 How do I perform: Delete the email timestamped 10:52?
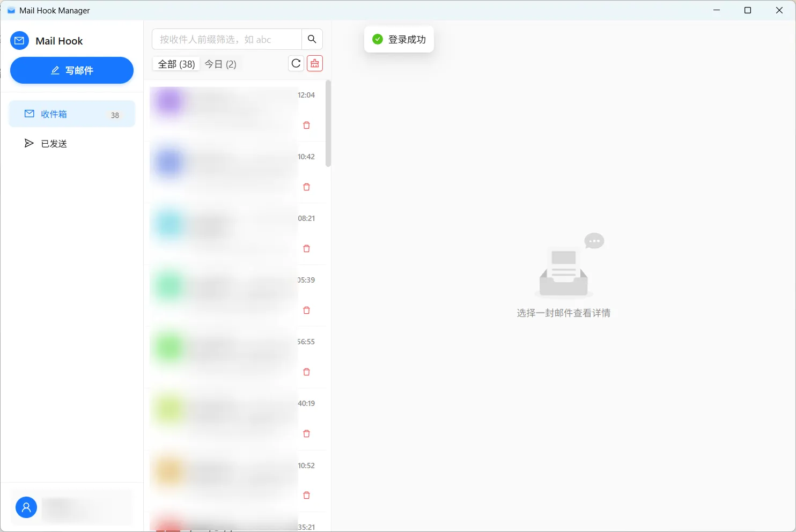coord(307,495)
